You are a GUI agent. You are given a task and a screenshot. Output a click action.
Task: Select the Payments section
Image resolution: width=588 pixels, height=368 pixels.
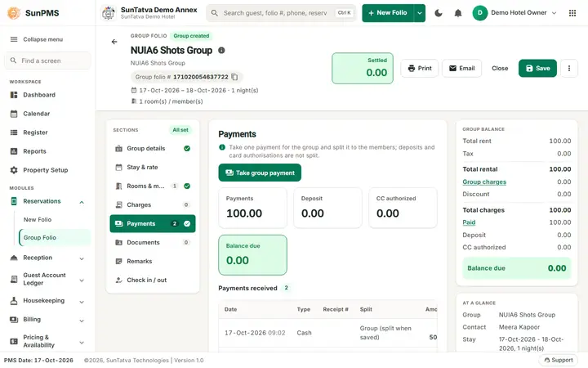click(153, 224)
